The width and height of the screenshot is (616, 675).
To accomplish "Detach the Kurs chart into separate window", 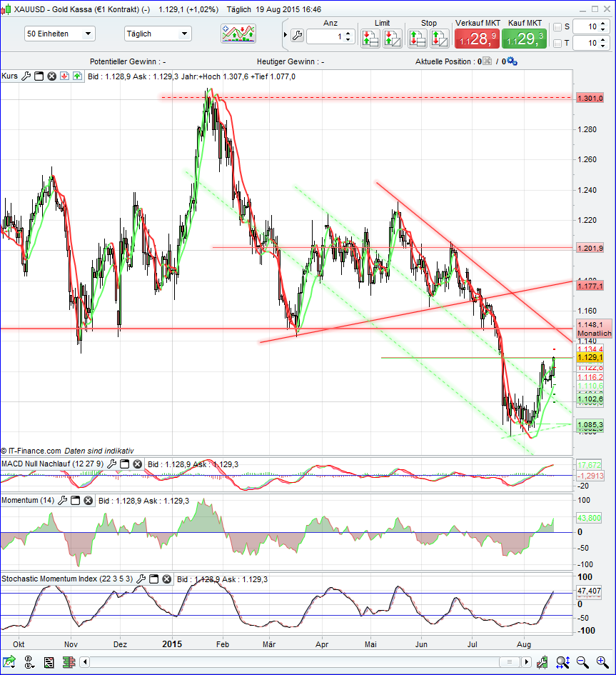I will coord(39,76).
